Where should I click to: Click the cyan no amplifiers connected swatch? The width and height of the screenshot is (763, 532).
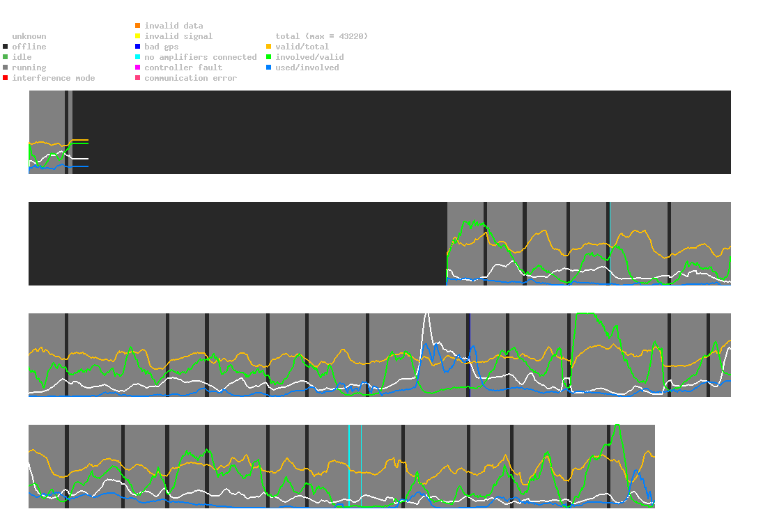[138, 57]
